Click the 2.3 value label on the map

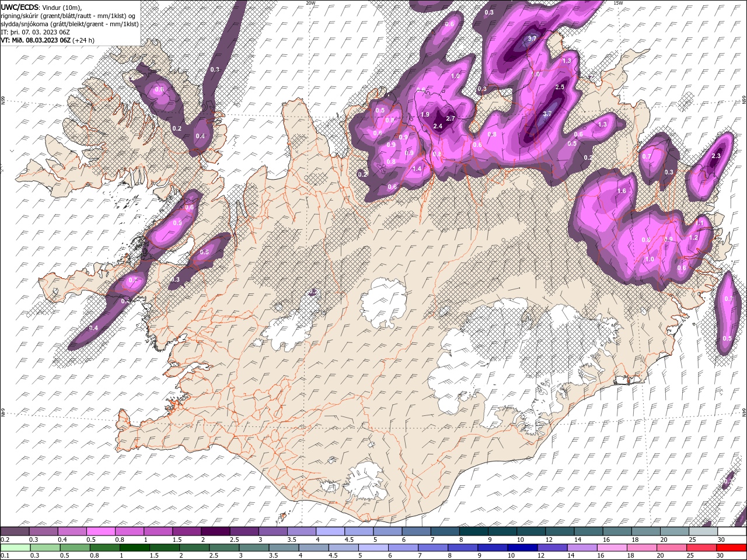[717, 156]
